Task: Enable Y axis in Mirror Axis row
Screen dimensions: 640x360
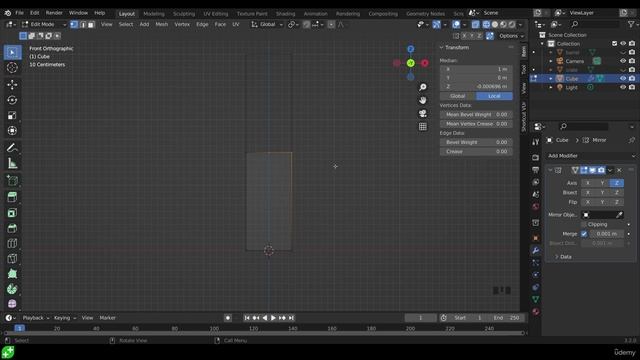Action: [x=602, y=183]
